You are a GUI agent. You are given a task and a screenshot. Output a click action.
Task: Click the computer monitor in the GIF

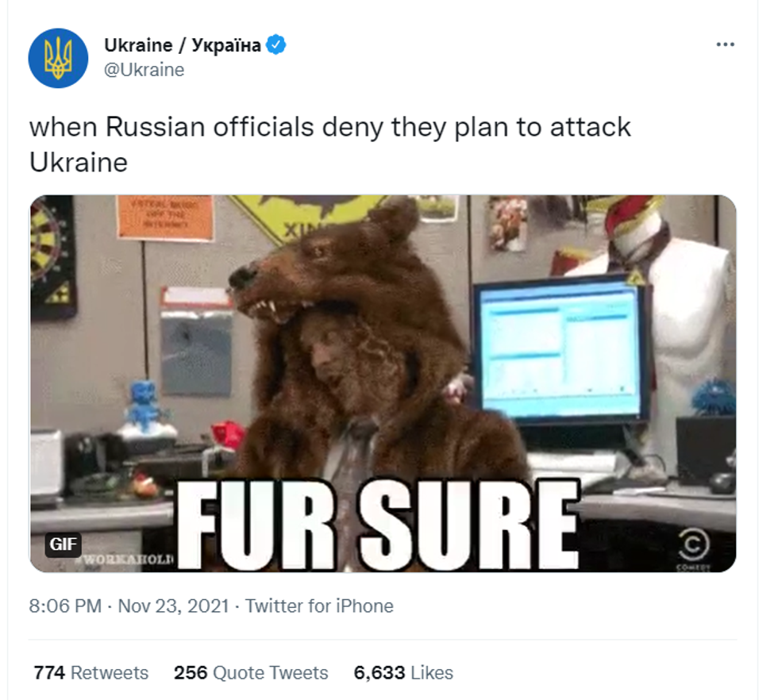(560, 350)
